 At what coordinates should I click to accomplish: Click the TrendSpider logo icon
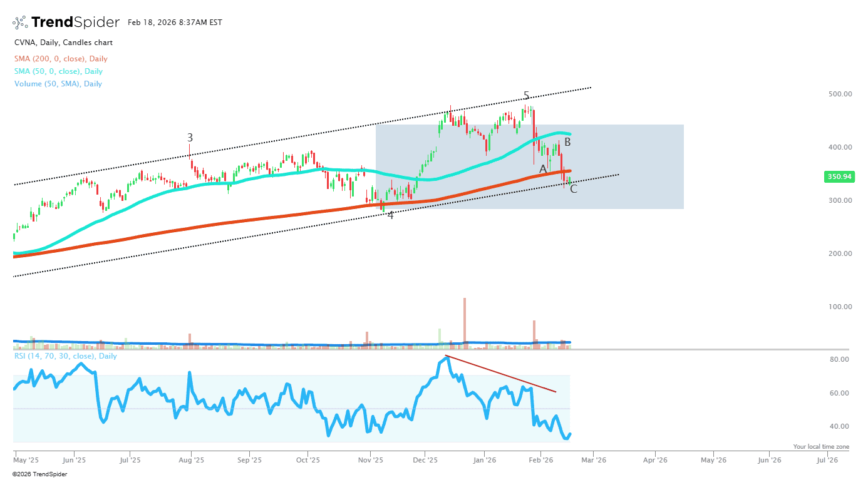pyautogui.click(x=20, y=23)
